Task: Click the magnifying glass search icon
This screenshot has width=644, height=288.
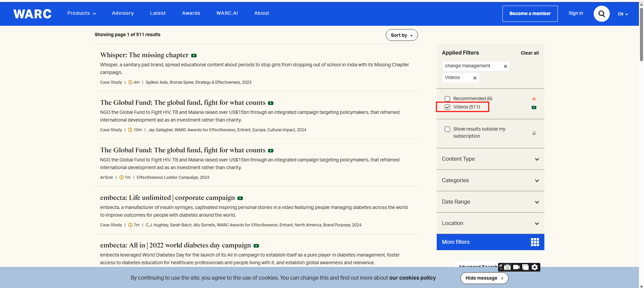Action: pyautogui.click(x=601, y=14)
